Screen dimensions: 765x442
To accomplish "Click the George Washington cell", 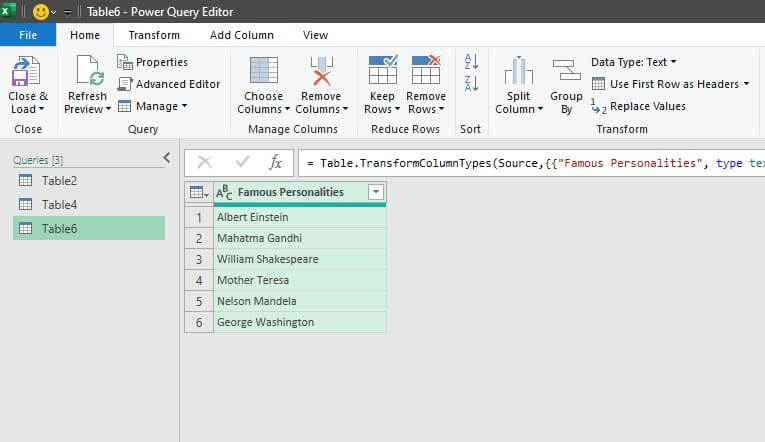I will point(300,322).
